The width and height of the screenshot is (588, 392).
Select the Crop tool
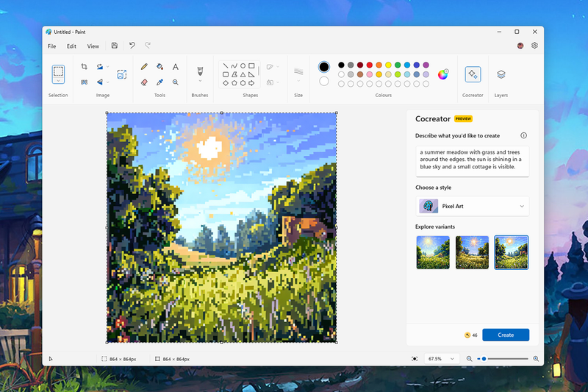tap(84, 67)
